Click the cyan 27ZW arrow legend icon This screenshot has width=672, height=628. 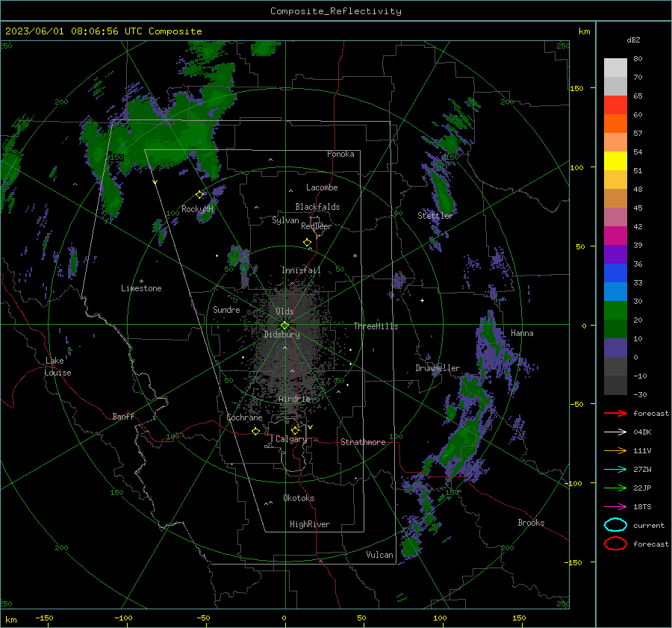pyautogui.click(x=615, y=470)
